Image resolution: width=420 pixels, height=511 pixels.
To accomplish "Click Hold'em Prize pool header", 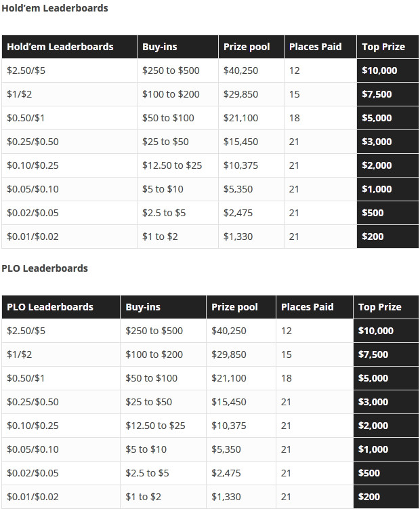I will pyautogui.click(x=251, y=47).
